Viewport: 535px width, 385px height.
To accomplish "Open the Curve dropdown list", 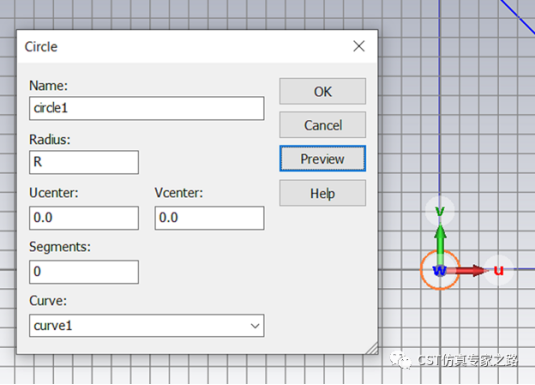I will pos(147,326).
